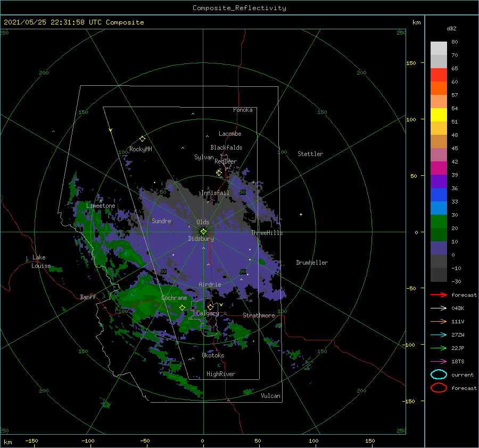Click the Didsbury town label
Screen dimensions: 479x448
[201, 239]
